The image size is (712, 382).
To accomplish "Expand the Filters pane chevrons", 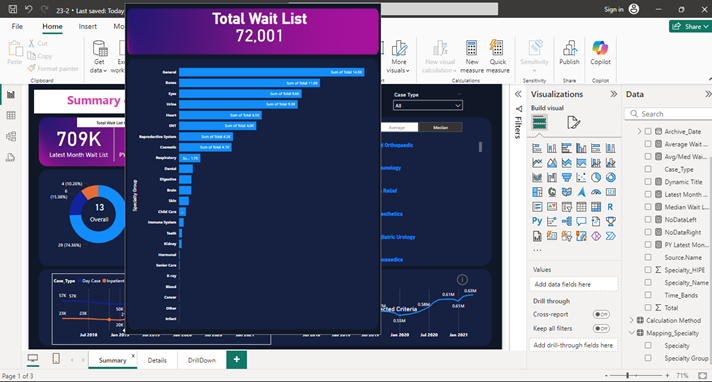I will (518, 94).
